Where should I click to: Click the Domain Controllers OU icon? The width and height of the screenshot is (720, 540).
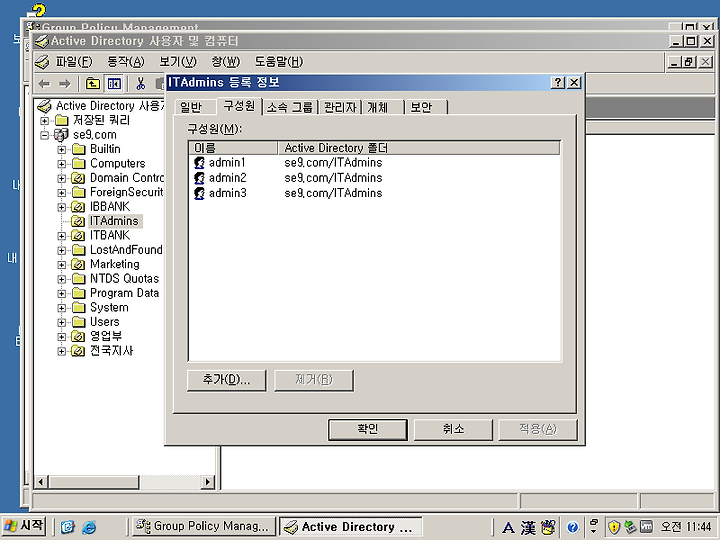click(x=78, y=178)
